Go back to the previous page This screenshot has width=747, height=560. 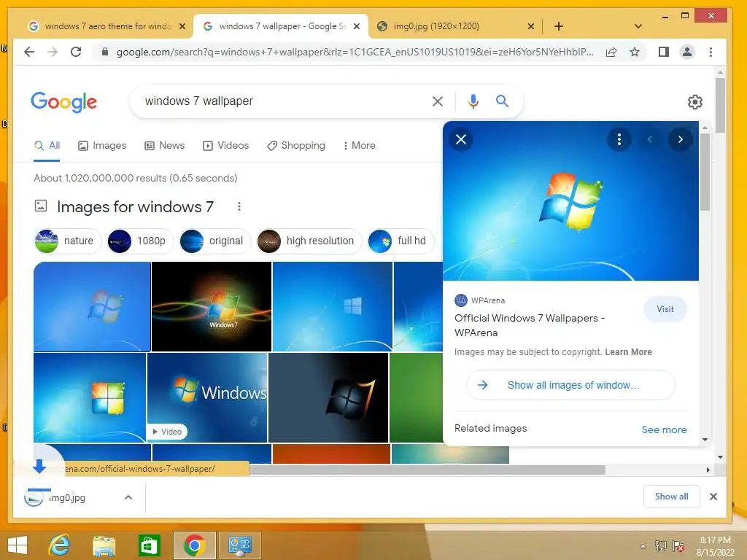pos(29,52)
